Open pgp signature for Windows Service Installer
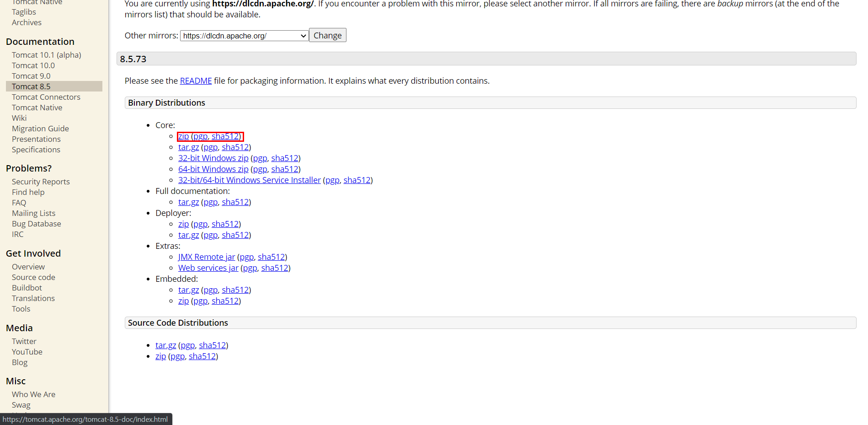The height and width of the screenshot is (425, 868). point(332,180)
